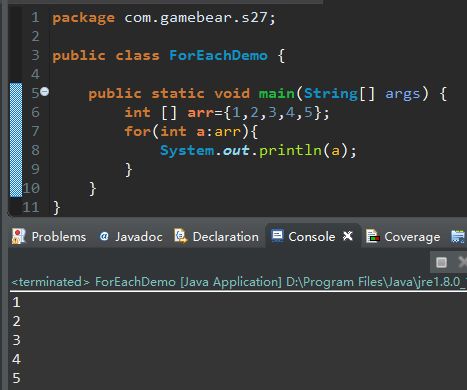The height and width of the screenshot is (390, 467).
Task: Click the Javadoc @ icon
Action: [x=104, y=236]
